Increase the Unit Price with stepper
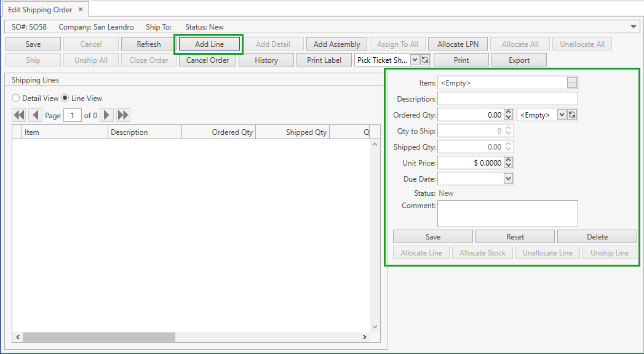 click(508, 160)
